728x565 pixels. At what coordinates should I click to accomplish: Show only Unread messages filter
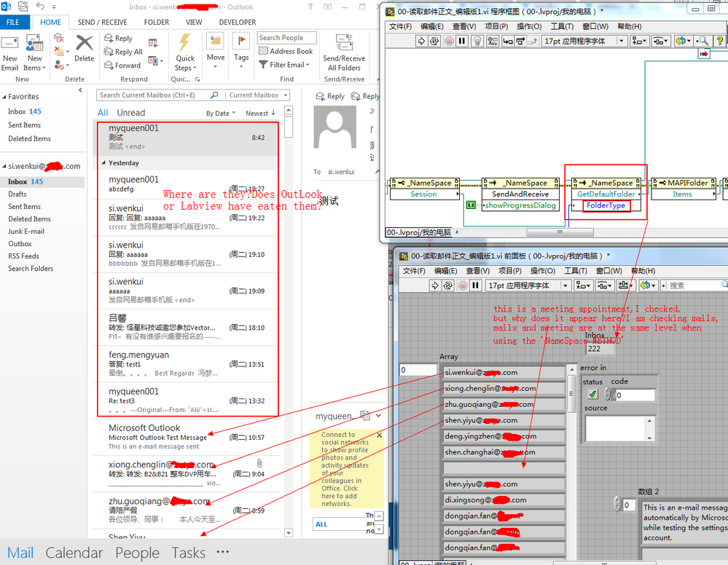(131, 113)
